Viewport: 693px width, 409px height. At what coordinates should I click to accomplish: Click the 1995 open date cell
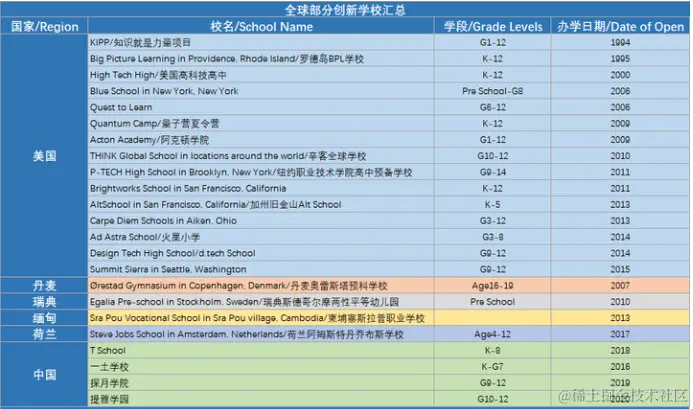tap(620, 59)
